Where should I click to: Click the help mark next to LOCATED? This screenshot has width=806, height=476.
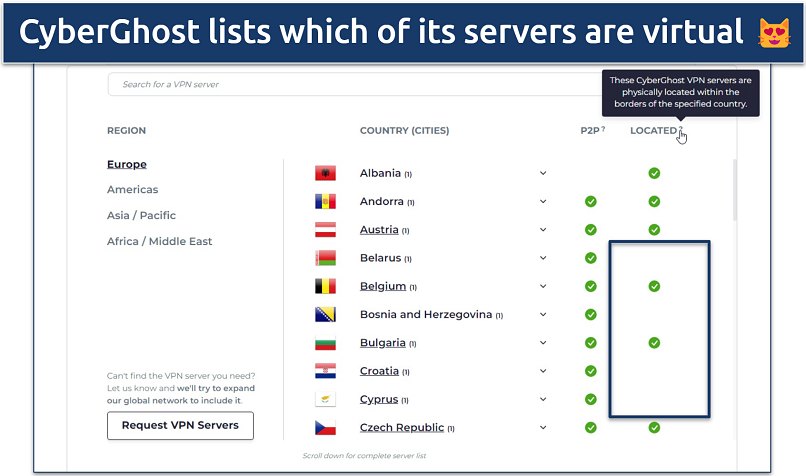pyautogui.click(x=680, y=129)
